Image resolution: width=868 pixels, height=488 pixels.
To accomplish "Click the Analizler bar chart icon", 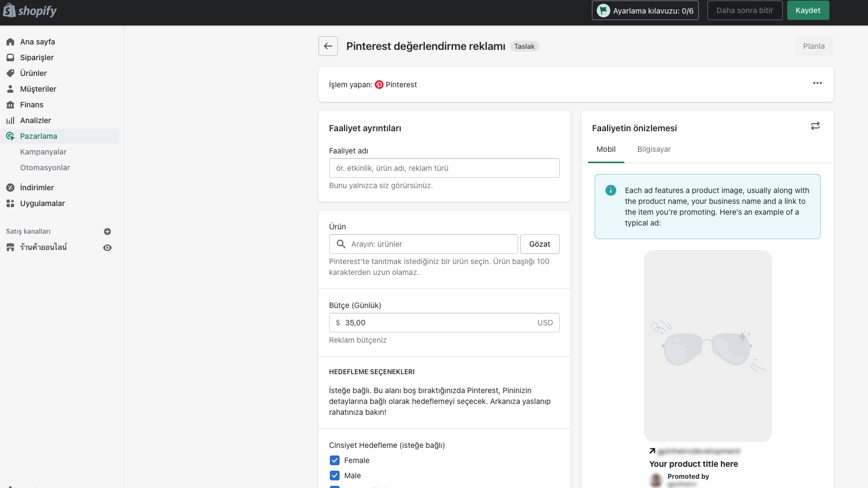I will click(x=10, y=120).
